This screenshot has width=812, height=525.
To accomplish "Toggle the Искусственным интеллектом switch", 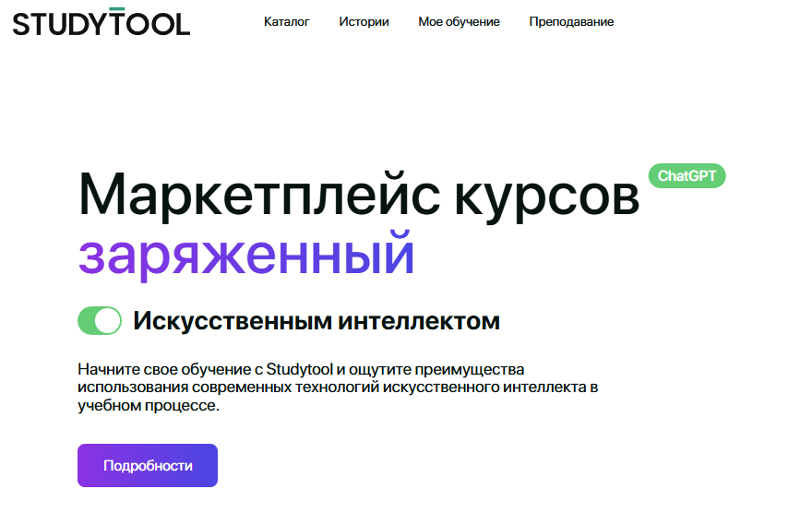I will [100, 320].
